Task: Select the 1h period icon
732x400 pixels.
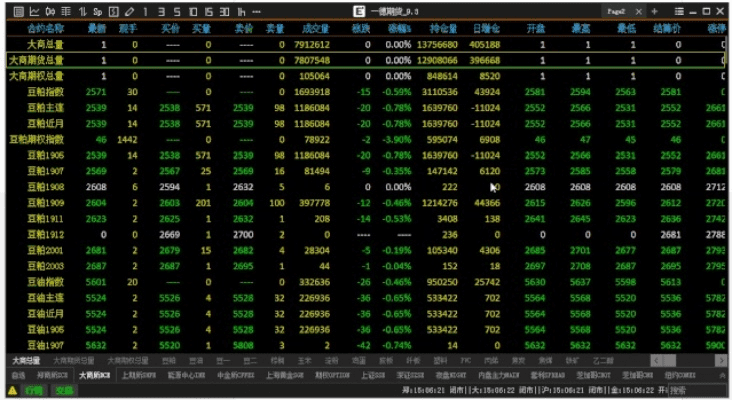Action: [242, 10]
